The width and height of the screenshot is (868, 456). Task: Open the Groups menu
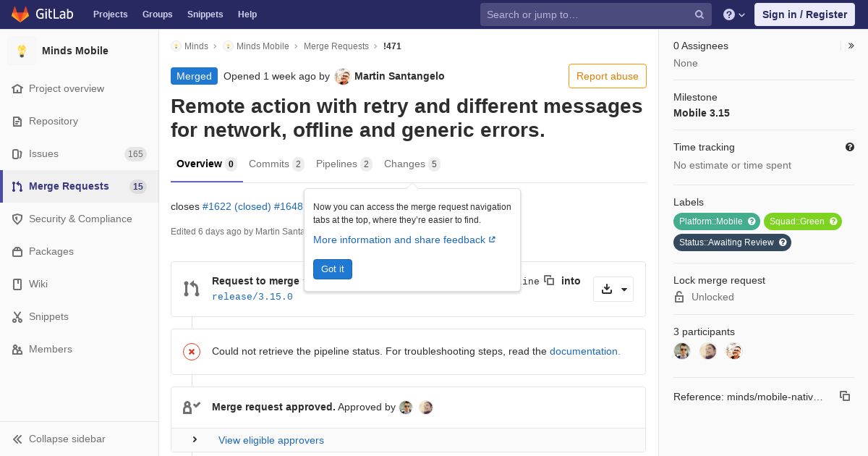pyautogui.click(x=157, y=14)
